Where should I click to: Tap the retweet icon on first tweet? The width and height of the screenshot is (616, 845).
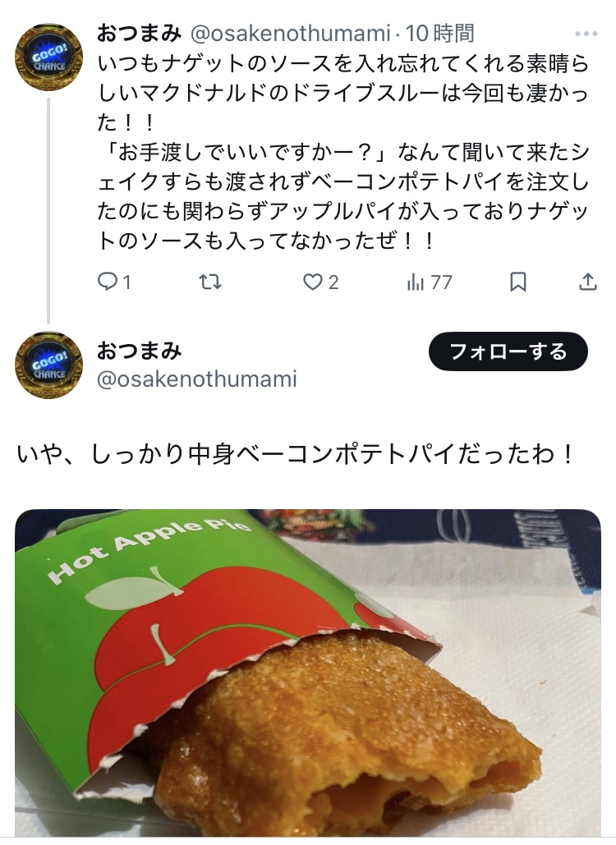(210, 282)
